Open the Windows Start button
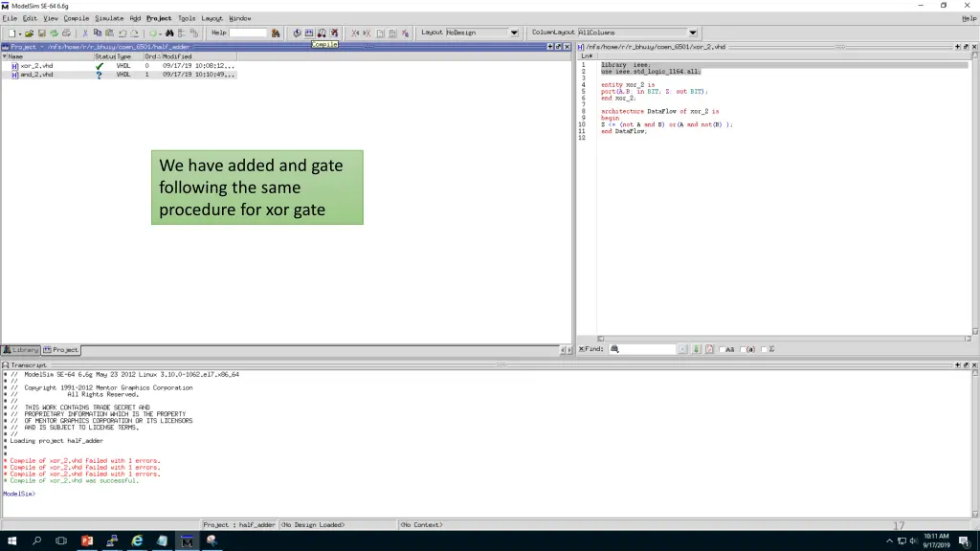 pos(11,541)
